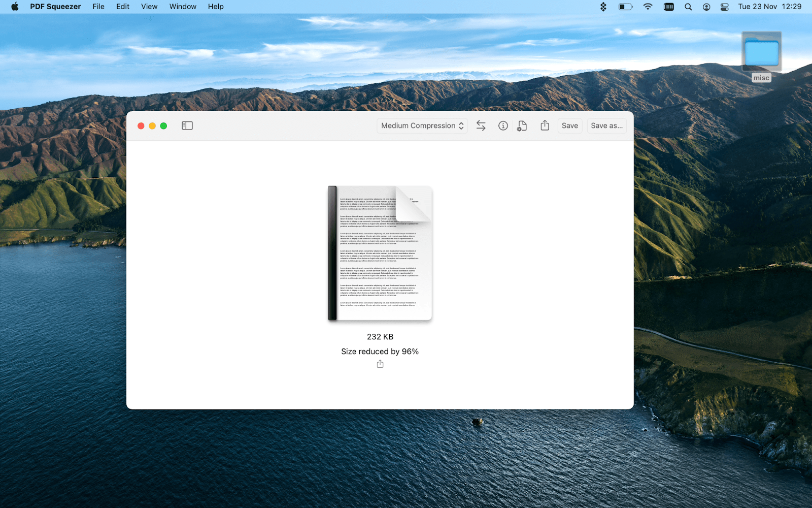
Task: Open Control Center icon
Action: [725, 7]
